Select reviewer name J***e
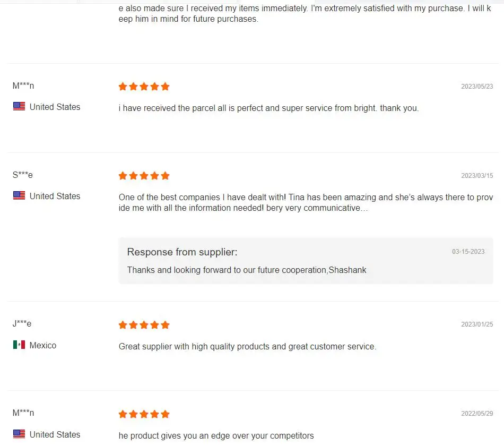Image resolution: width=504 pixels, height=445 pixels. [22, 324]
